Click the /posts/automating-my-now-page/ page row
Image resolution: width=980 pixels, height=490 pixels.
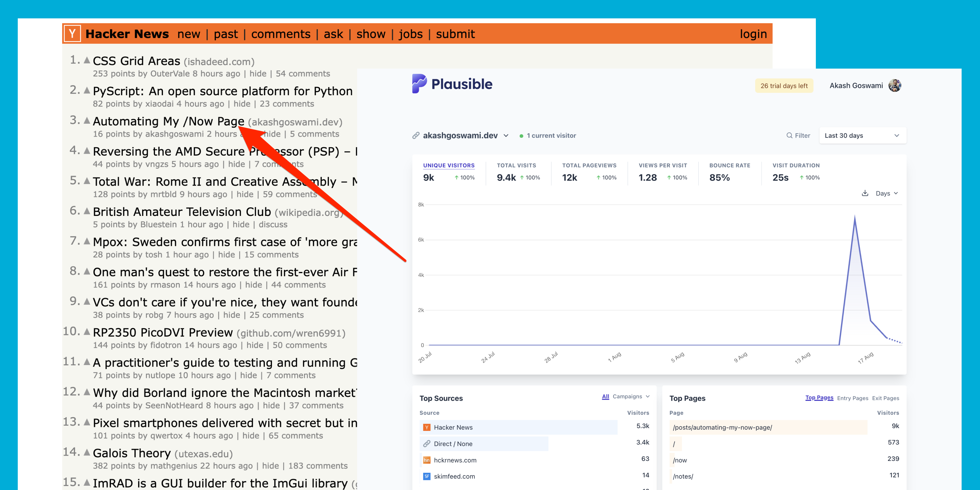(784, 427)
